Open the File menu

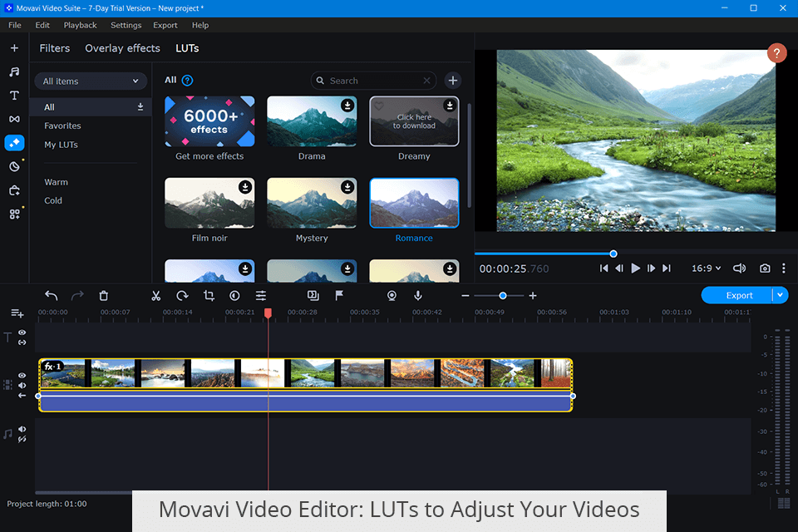coord(15,25)
